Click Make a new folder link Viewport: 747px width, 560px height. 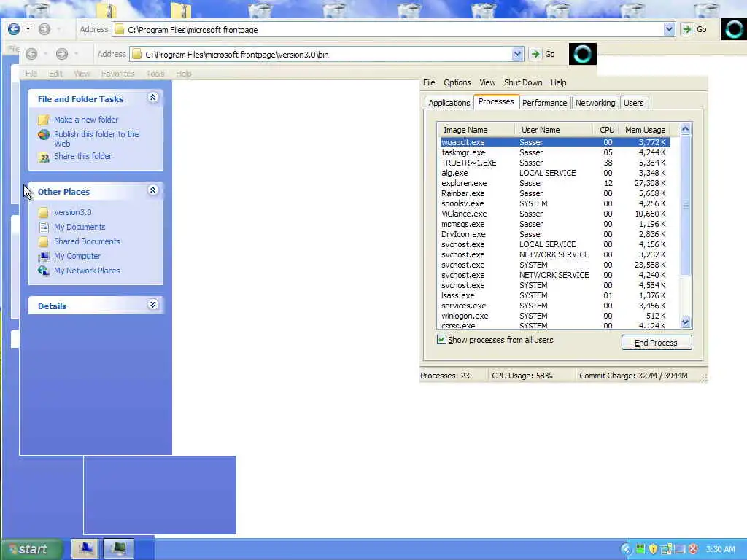86,120
